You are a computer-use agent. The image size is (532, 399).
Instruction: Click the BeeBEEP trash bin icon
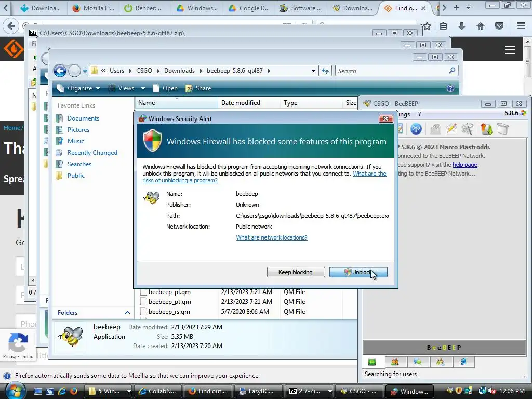[503, 129]
